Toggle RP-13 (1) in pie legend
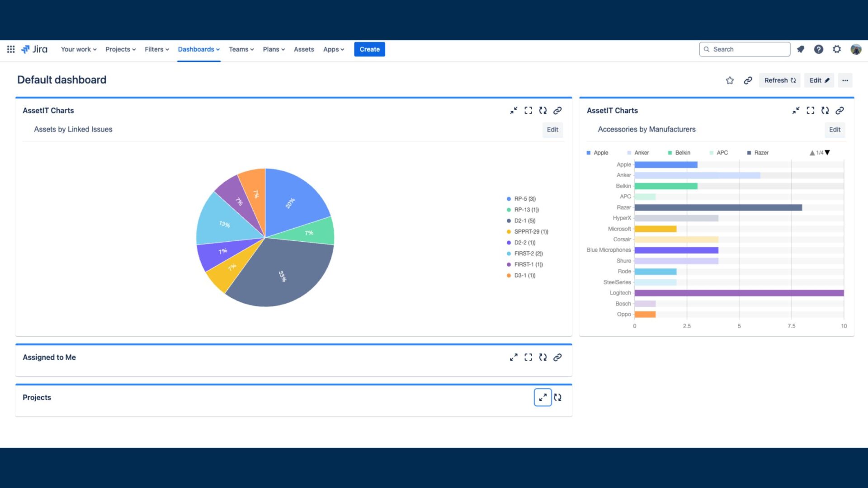The width and height of the screenshot is (868, 488). tap(523, 210)
